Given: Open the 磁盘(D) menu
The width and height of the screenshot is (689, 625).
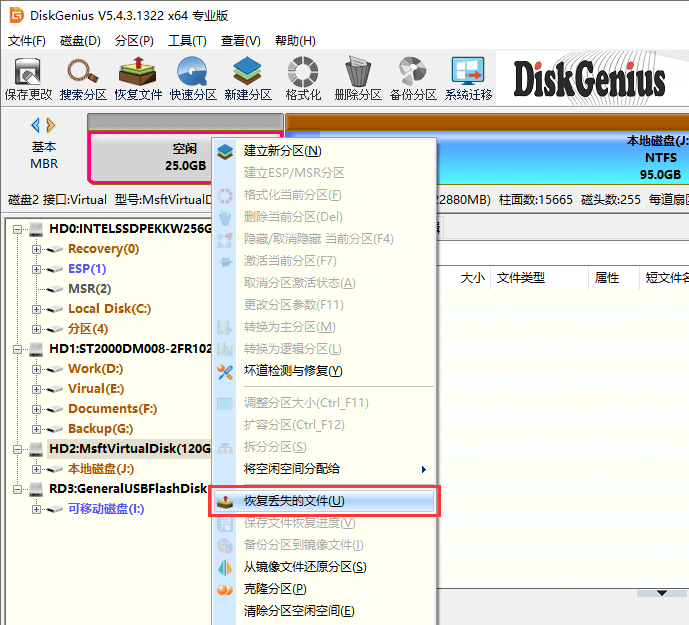Looking at the screenshot, I should [80, 41].
